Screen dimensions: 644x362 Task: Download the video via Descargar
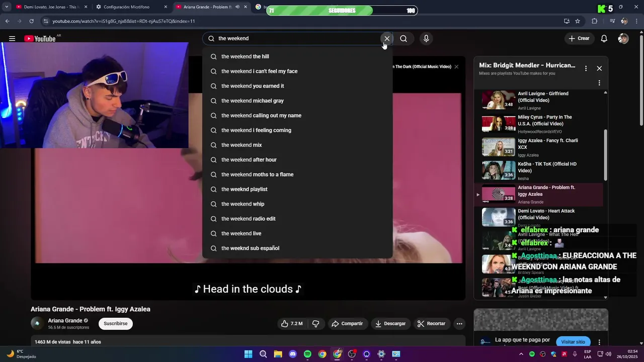390,324
